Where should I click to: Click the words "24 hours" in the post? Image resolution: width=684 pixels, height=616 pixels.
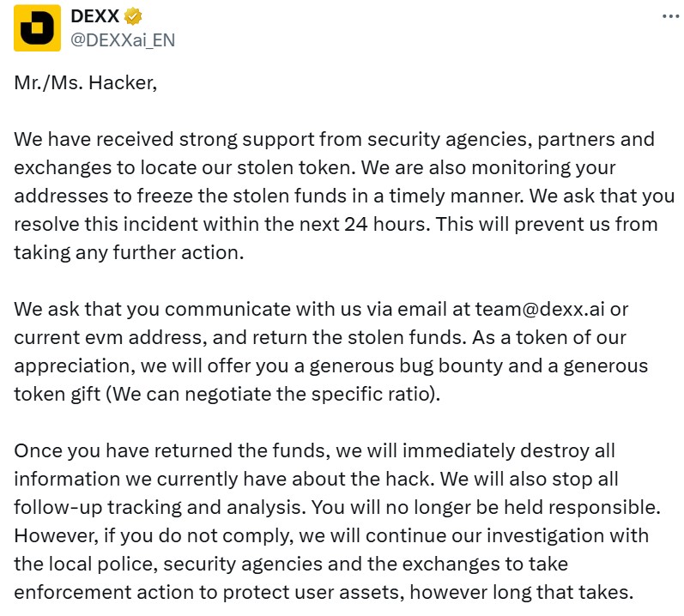click(x=385, y=224)
